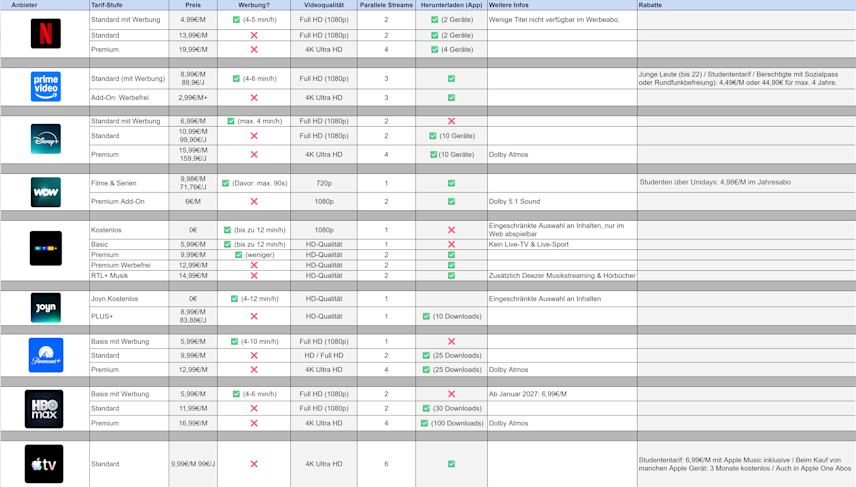
Task: Select the RTL+ Musik tariff cell
Action: (x=129, y=276)
